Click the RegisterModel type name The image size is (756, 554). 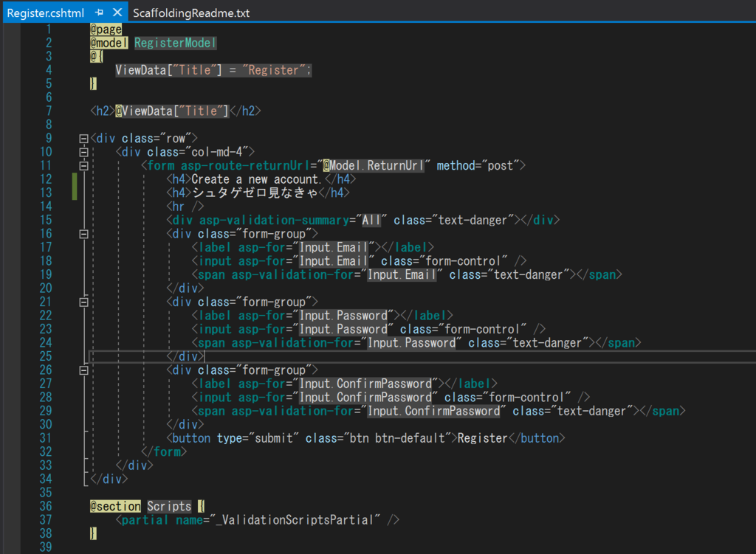175,43
